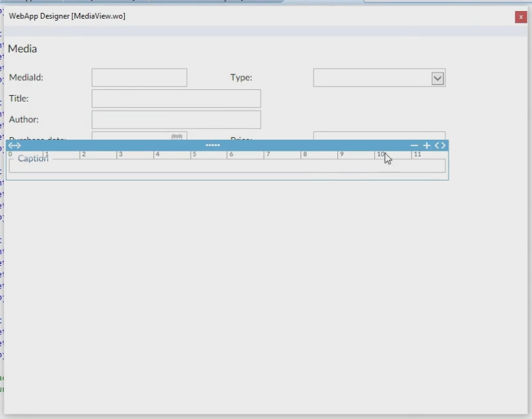Viewport: 532px width, 419px height.
Task: Expand the Type dropdown arrow
Action: 438,78
